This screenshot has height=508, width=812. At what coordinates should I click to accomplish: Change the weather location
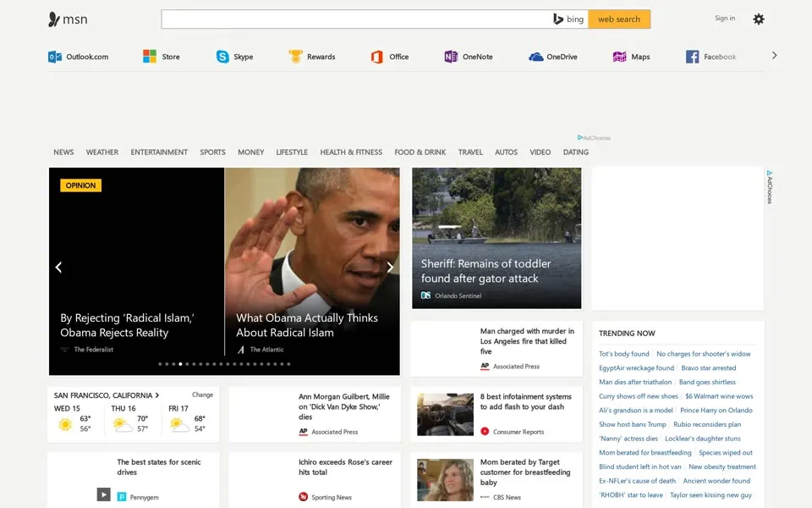(x=202, y=395)
